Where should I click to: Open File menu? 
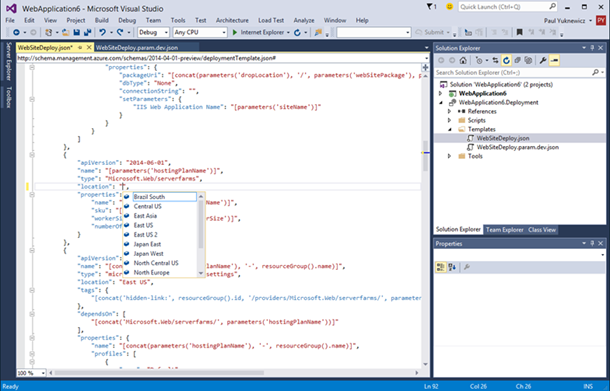click(x=10, y=20)
